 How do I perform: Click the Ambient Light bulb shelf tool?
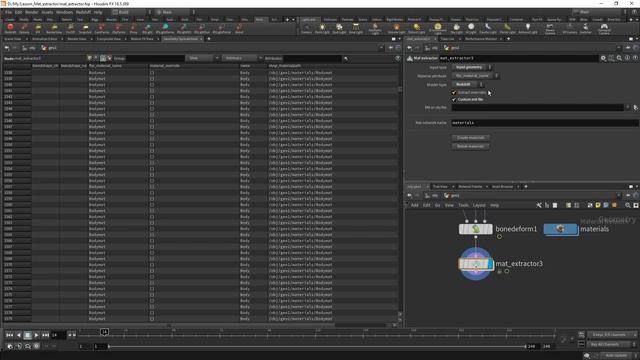tap(528, 28)
